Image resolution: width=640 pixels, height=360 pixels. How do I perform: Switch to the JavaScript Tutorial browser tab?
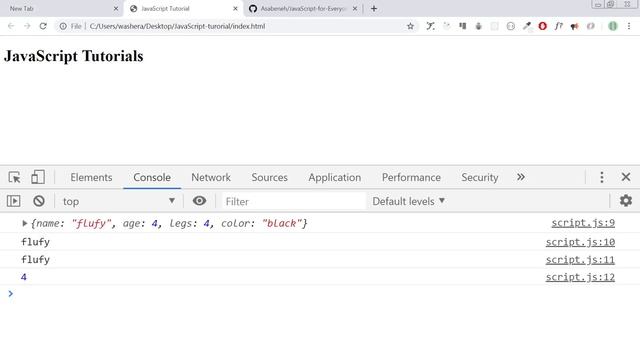tap(183, 9)
